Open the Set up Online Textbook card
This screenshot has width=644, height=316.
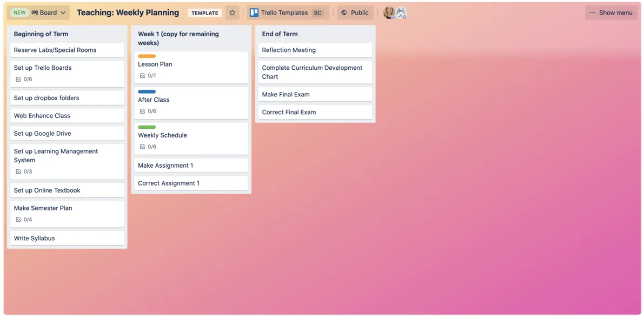[67, 190]
